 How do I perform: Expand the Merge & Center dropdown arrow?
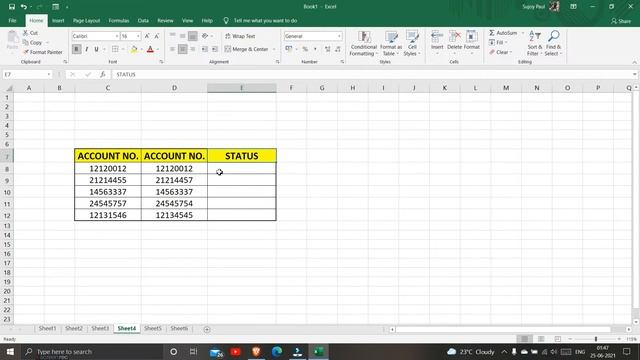(x=274, y=49)
